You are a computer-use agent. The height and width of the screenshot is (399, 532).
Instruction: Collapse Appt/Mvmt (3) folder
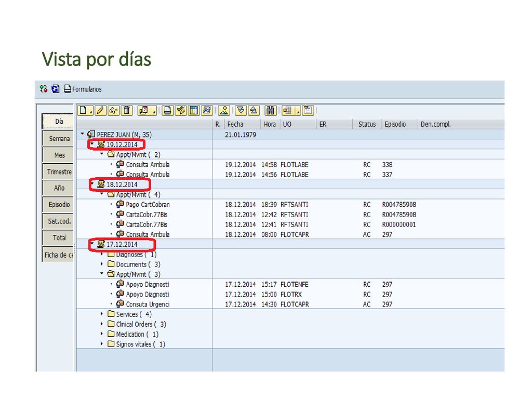102,273
